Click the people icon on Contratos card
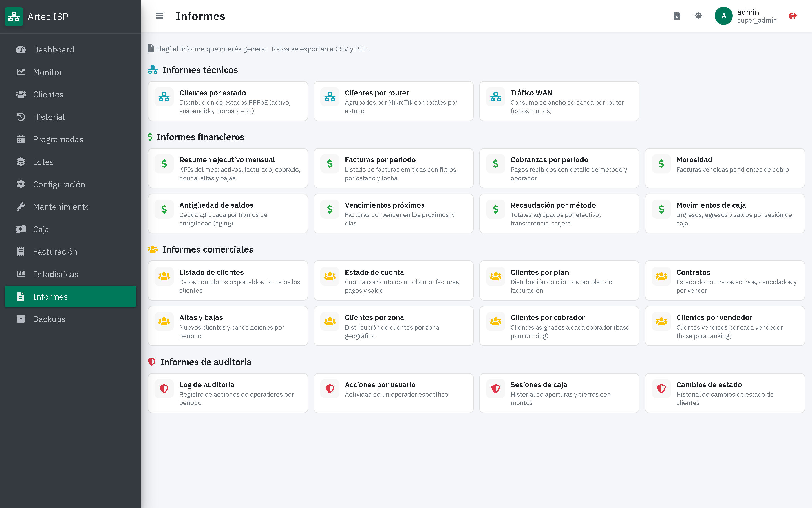 pos(661,277)
